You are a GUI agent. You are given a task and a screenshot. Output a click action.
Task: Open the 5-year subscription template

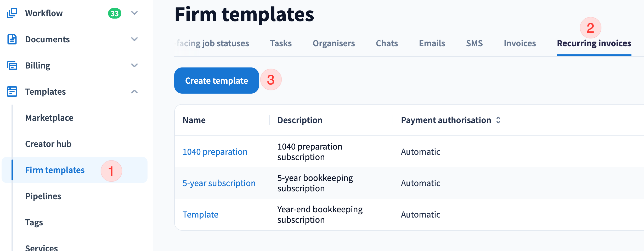[219, 183]
